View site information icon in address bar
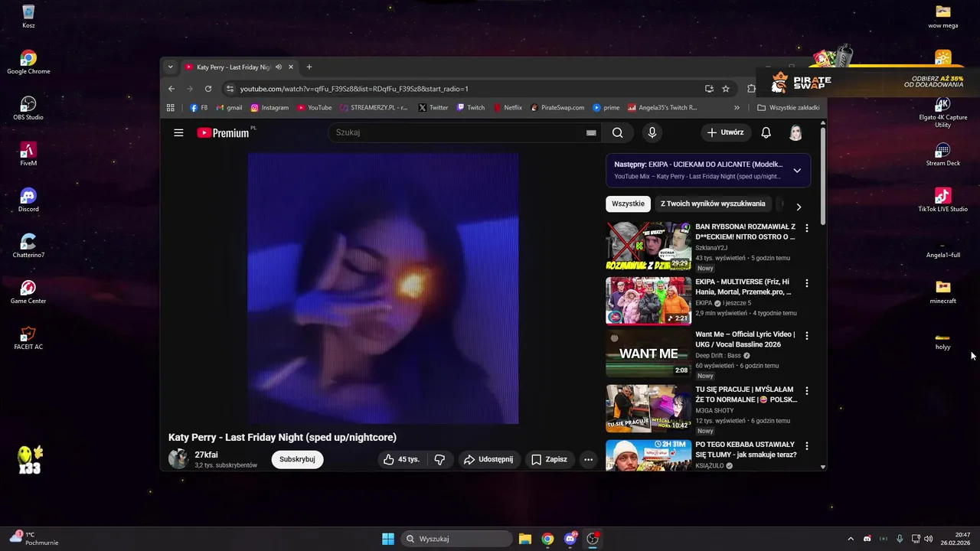 click(230, 89)
